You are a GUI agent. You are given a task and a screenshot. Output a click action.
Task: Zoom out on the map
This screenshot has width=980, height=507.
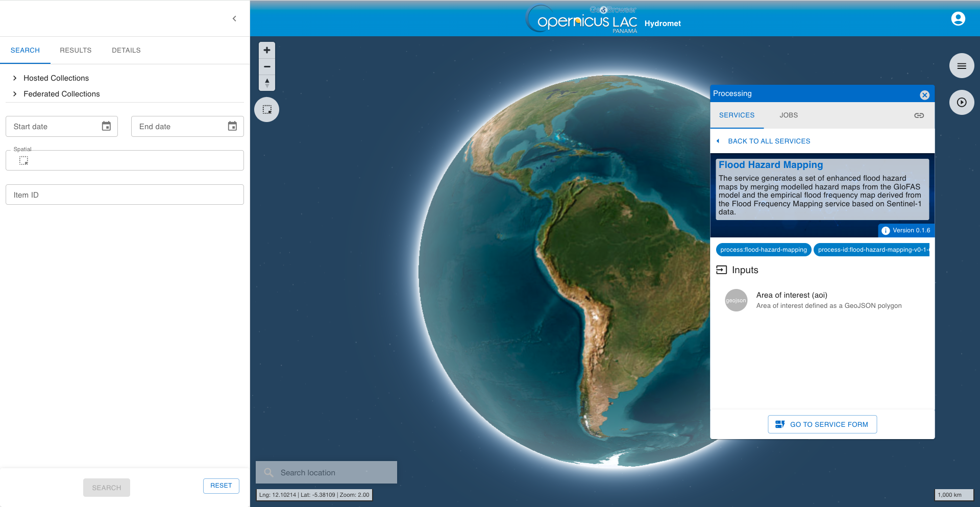[267, 66]
